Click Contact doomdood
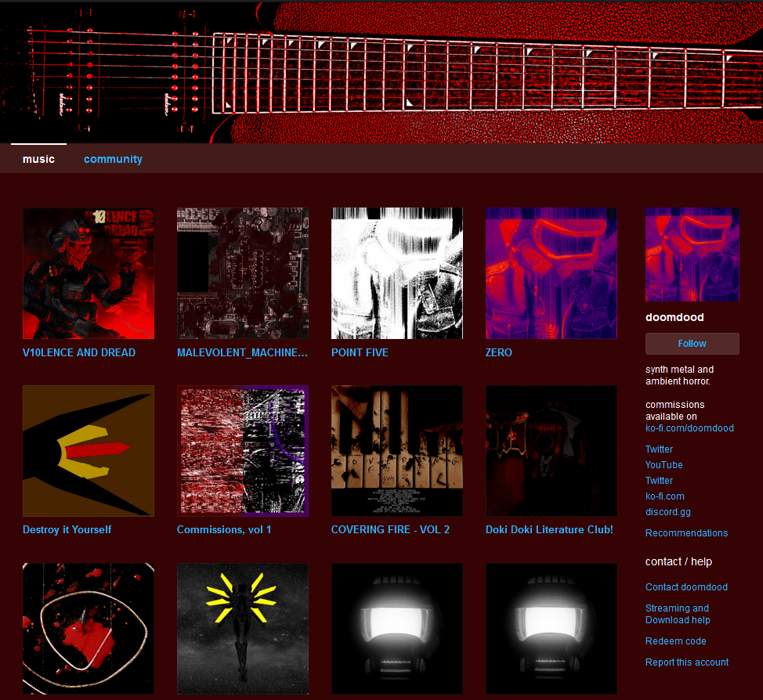This screenshot has width=763, height=700. (686, 587)
